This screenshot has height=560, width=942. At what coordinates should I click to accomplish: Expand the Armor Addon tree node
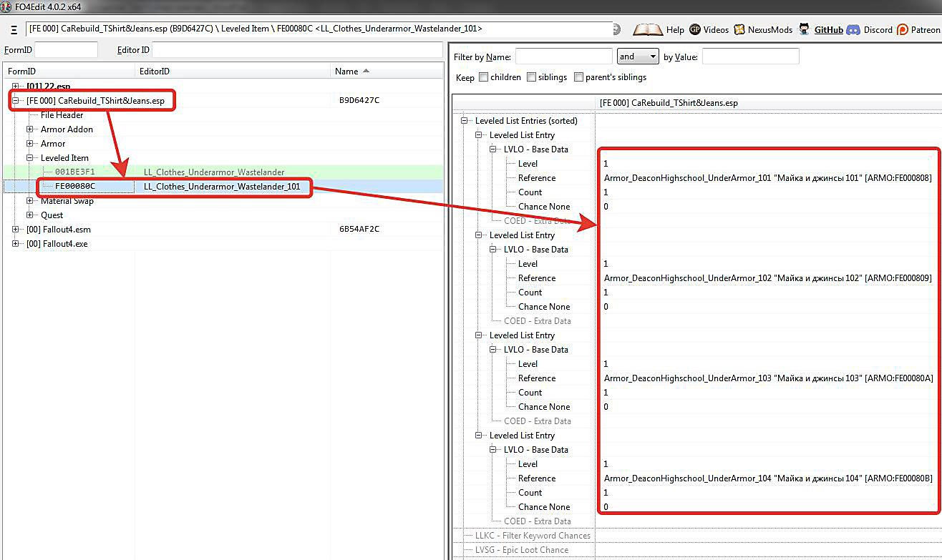[30, 129]
